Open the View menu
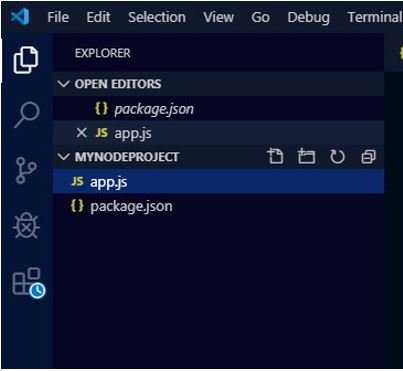The width and height of the screenshot is (403, 371). pos(219,17)
